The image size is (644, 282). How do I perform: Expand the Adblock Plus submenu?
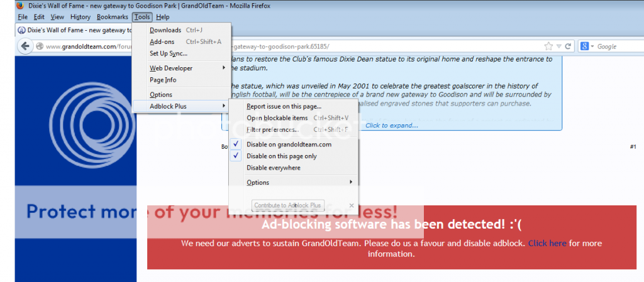(x=180, y=106)
